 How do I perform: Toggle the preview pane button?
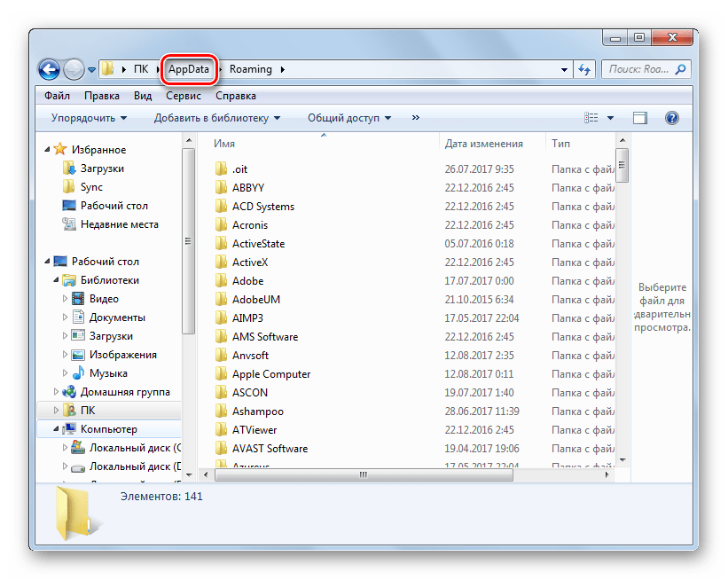(x=640, y=118)
